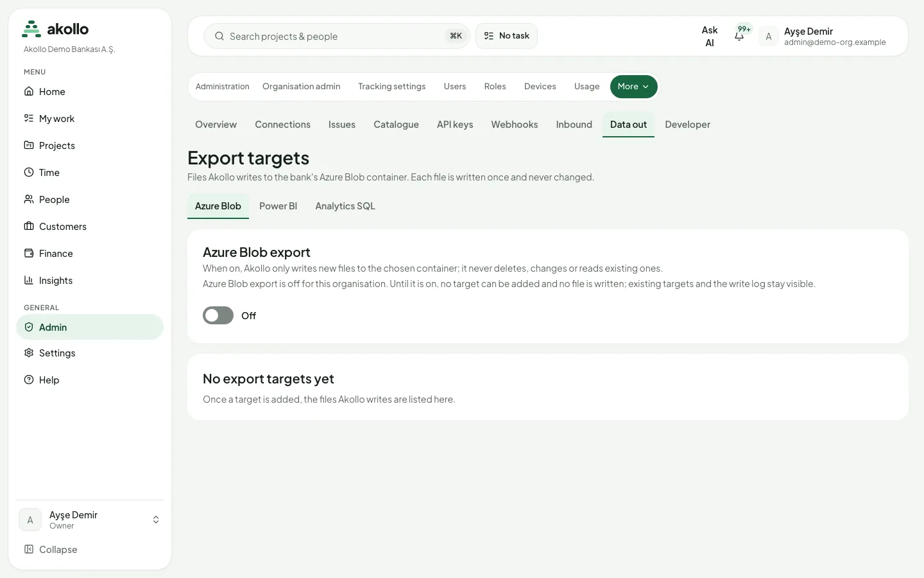Open Tracking settings section
924x578 pixels.
[392, 87]
